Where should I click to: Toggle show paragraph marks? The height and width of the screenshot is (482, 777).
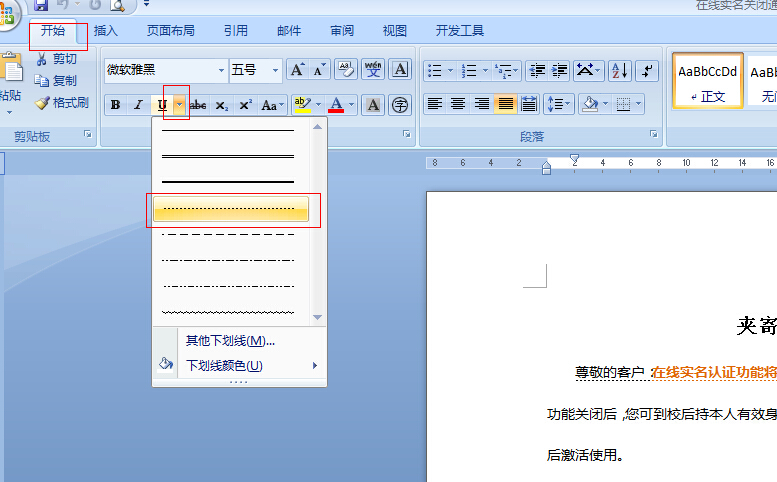[647, 70]
